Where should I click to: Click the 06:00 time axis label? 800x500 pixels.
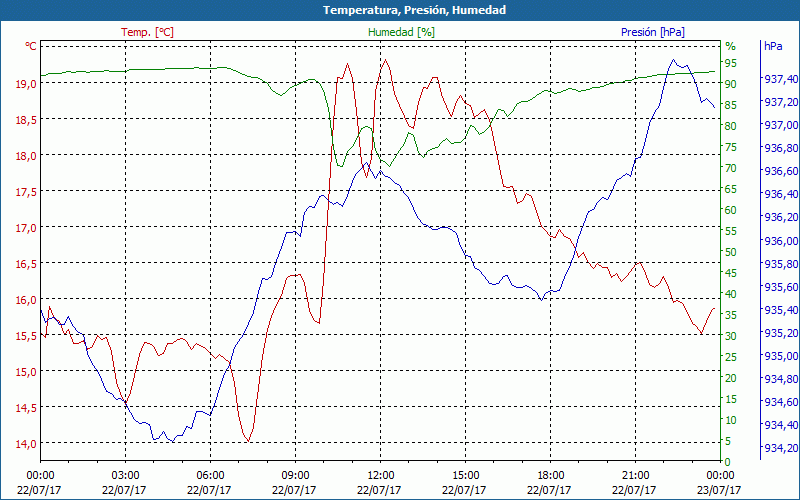click(210, 476)
